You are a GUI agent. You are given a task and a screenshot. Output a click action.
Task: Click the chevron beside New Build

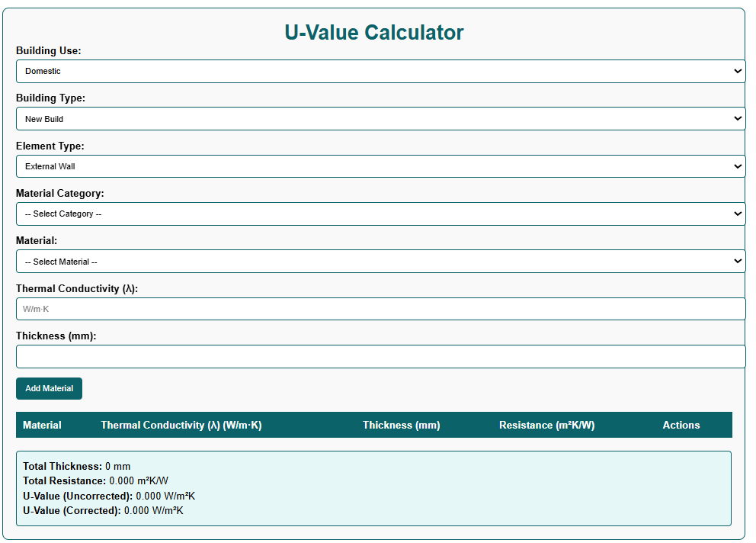pos(737,118)
